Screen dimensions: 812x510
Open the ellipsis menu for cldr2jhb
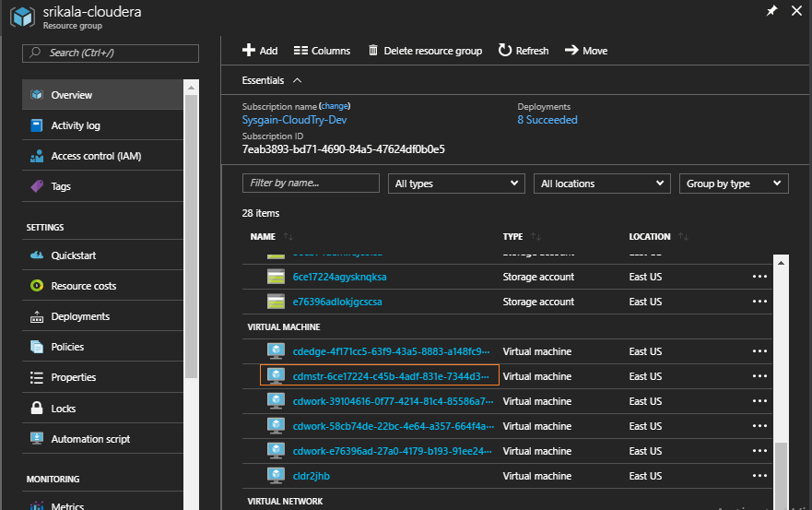(759, 475)
